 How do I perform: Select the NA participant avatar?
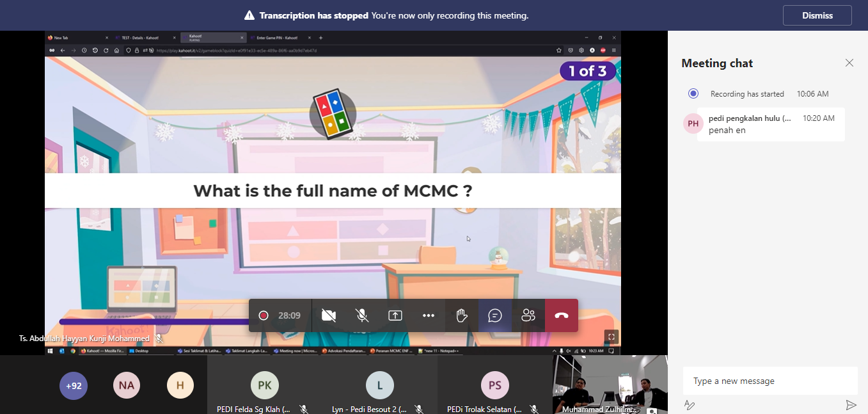[x=127, y=386]
